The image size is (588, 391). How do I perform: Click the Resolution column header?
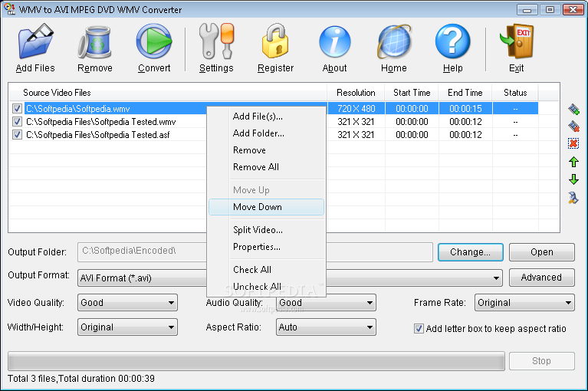click(x=356, y=93)
